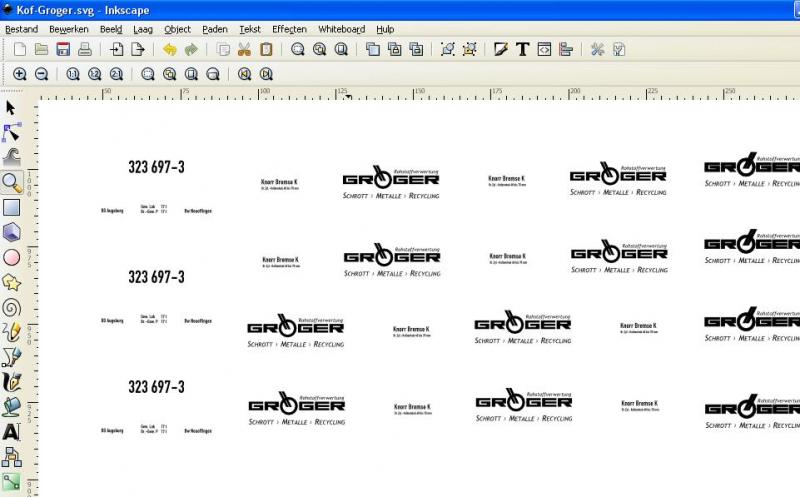Create a new document with the blank page icon
800x497 pixels.
[x=20, y=49]
